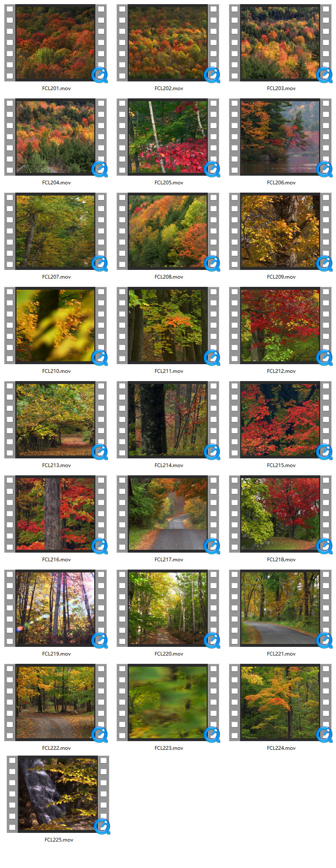Select the FCL219.mov video thumbnail
Image resolution: width=336 pixels, height=868 pixels.
tap(55, 608)
